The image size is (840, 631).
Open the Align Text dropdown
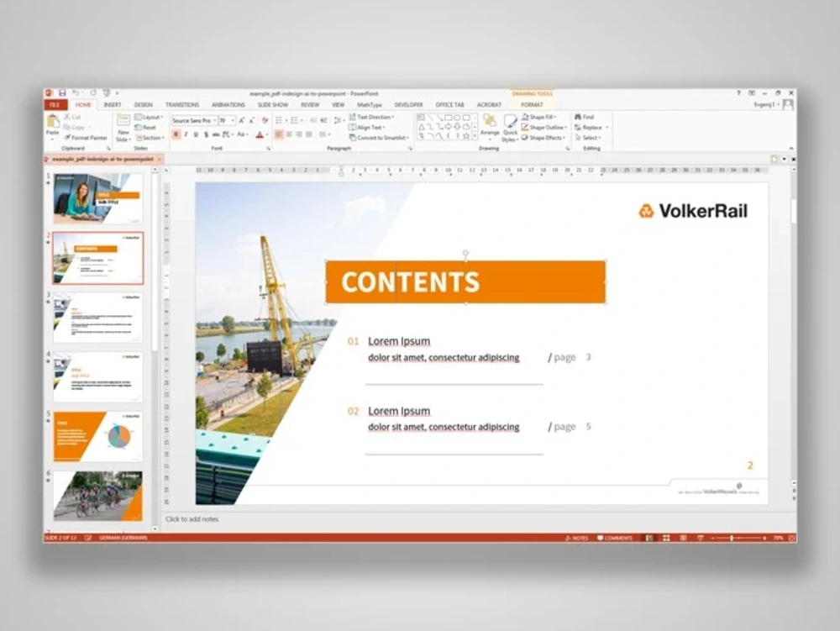point(367,128)
